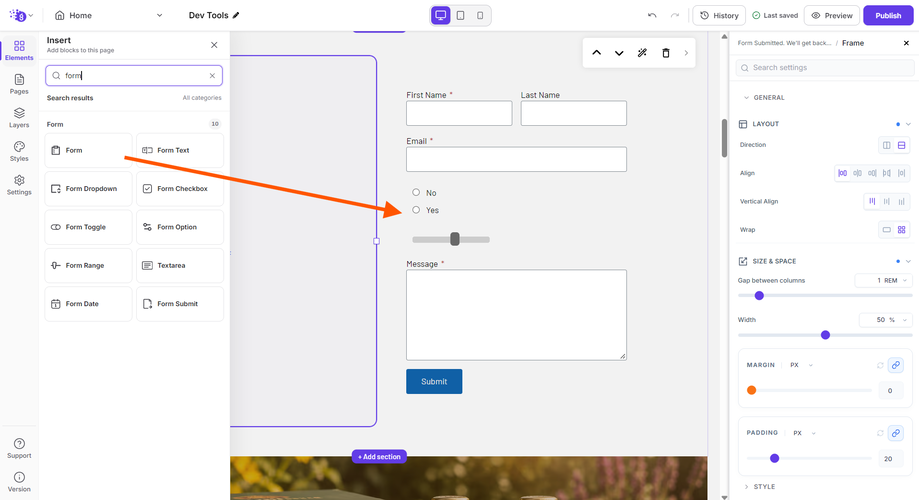This screenshot has width=919, height=500.
Task: Select the Yes radio button
Action: point(416,210)
